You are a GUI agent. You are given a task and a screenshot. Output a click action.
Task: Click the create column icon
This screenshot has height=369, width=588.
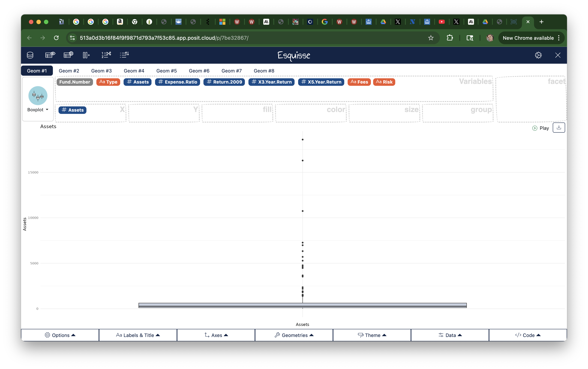pyautogui.click(x=86, y=55)
